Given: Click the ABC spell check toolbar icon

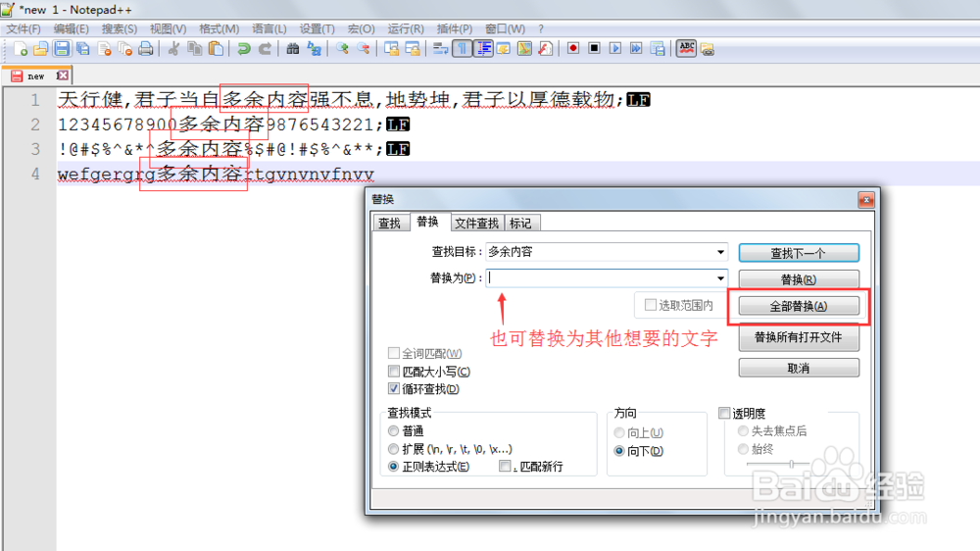Looking at the screenshot, I should [x=686, y=49].
